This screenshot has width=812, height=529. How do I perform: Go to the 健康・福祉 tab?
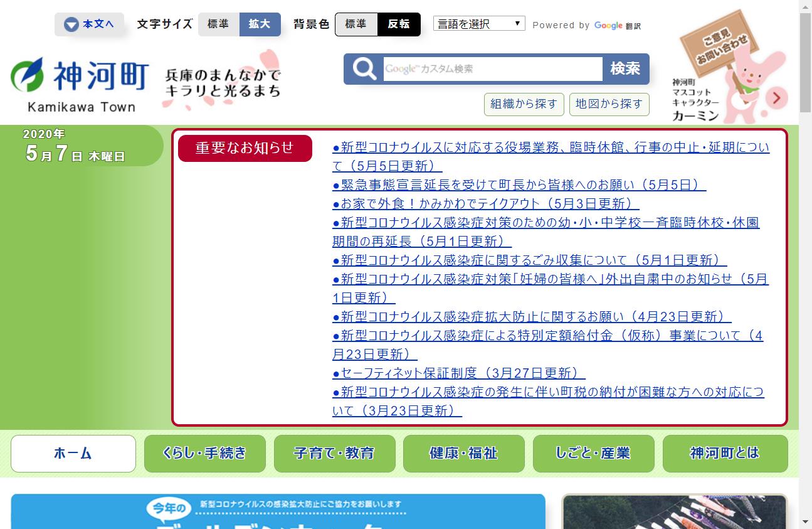coord(463,453)
